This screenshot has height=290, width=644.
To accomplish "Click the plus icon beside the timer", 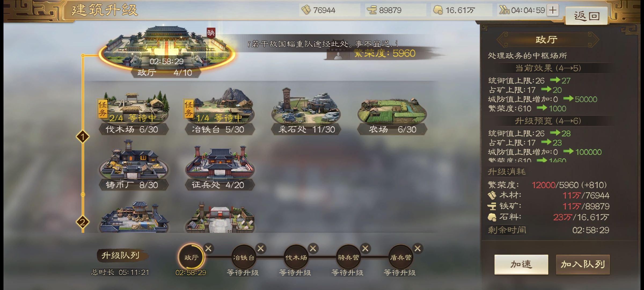I will click(553, 10).
